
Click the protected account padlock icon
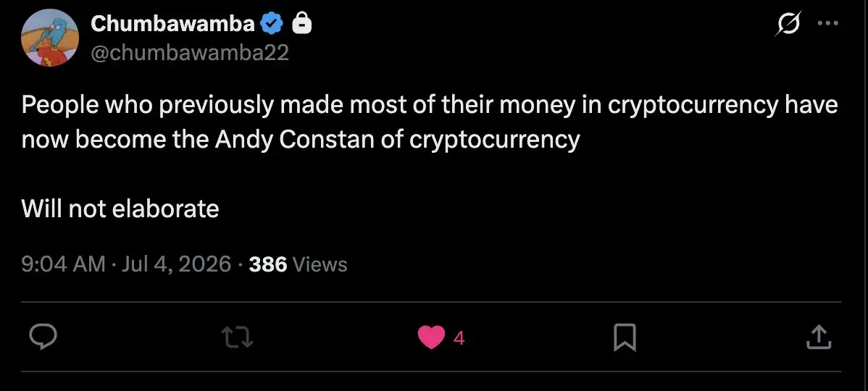point(301,23)
